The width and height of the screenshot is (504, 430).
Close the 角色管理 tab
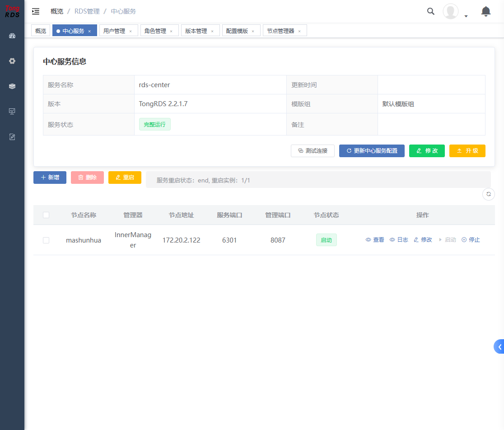pos(171,31)
